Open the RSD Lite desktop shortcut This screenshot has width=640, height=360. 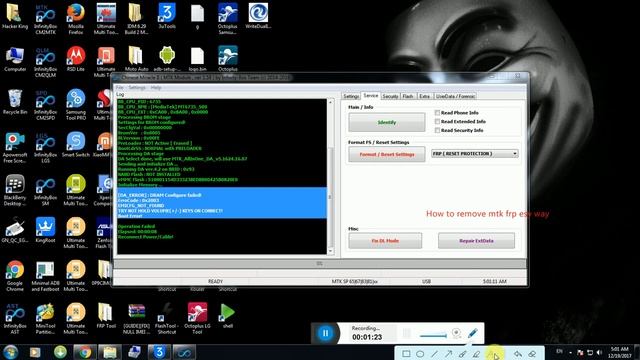coord(76,59)
